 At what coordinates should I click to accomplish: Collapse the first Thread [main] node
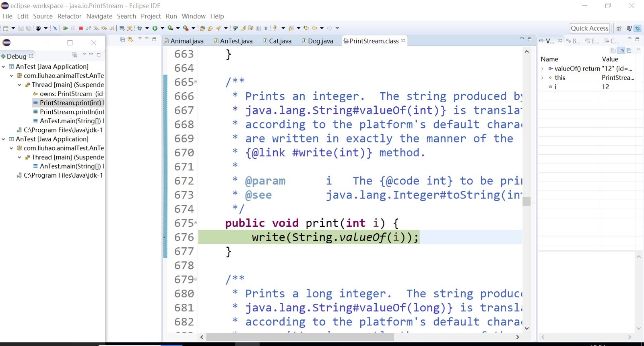click(19, 85)
